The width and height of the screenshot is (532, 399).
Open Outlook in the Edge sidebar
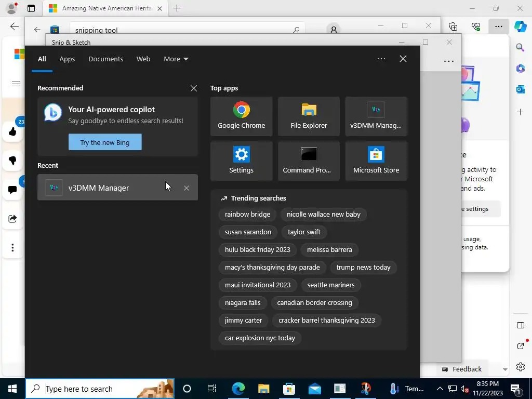coord(520,89)
